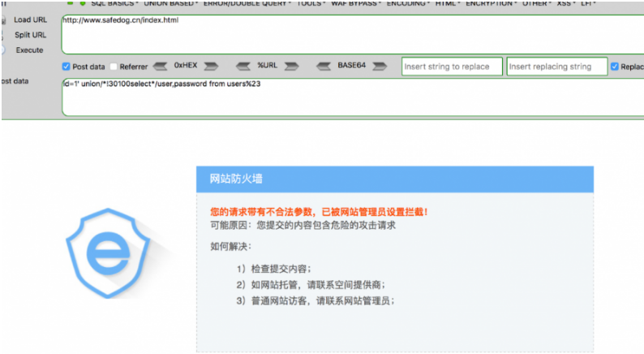644x354 pixels.
Task: Open the ENCODING dropdown menu
Action: tap(408, 3)
